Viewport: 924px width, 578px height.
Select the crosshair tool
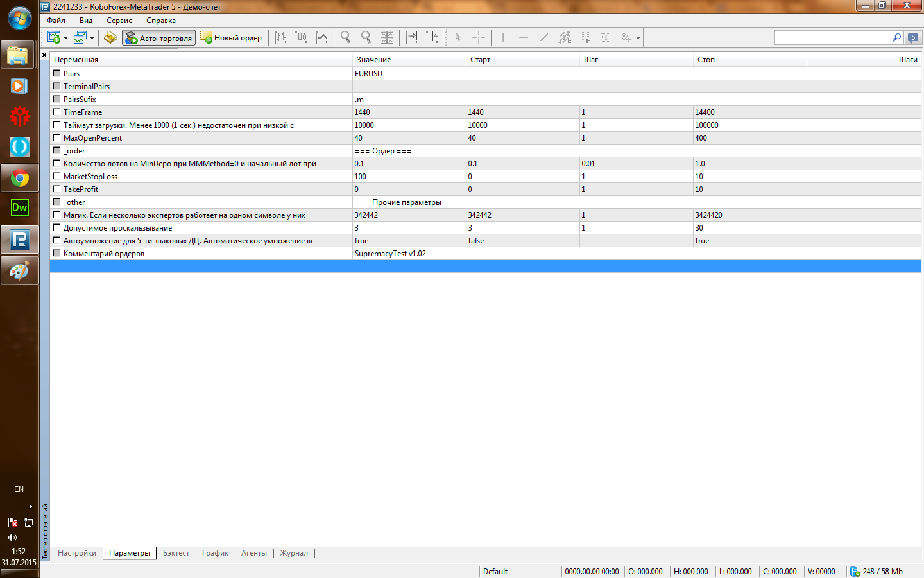479,38
